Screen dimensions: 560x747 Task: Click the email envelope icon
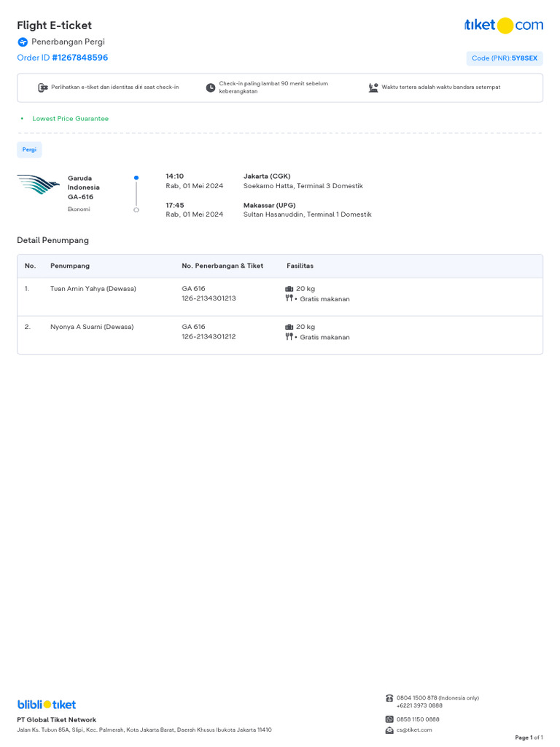pos(389,729)
